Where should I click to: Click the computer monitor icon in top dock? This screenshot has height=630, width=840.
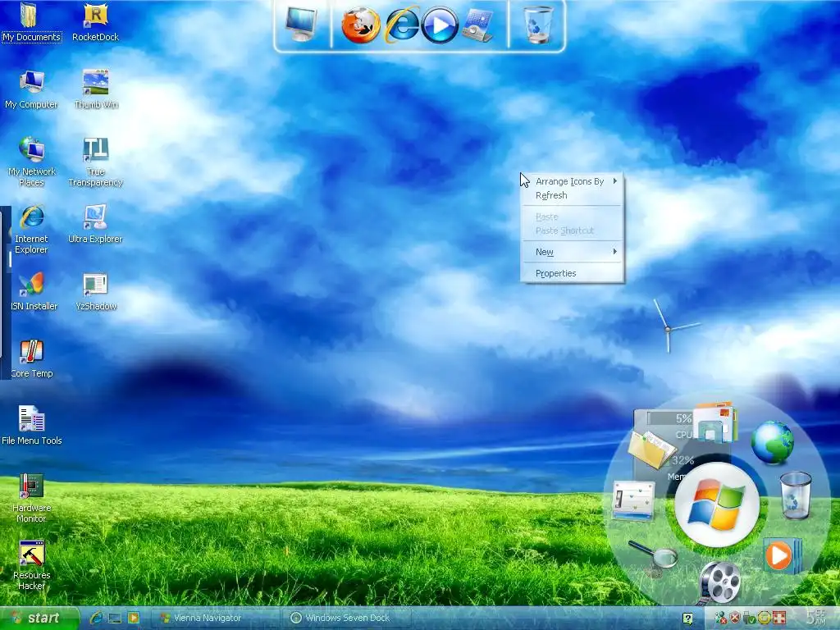click(300, 25)
